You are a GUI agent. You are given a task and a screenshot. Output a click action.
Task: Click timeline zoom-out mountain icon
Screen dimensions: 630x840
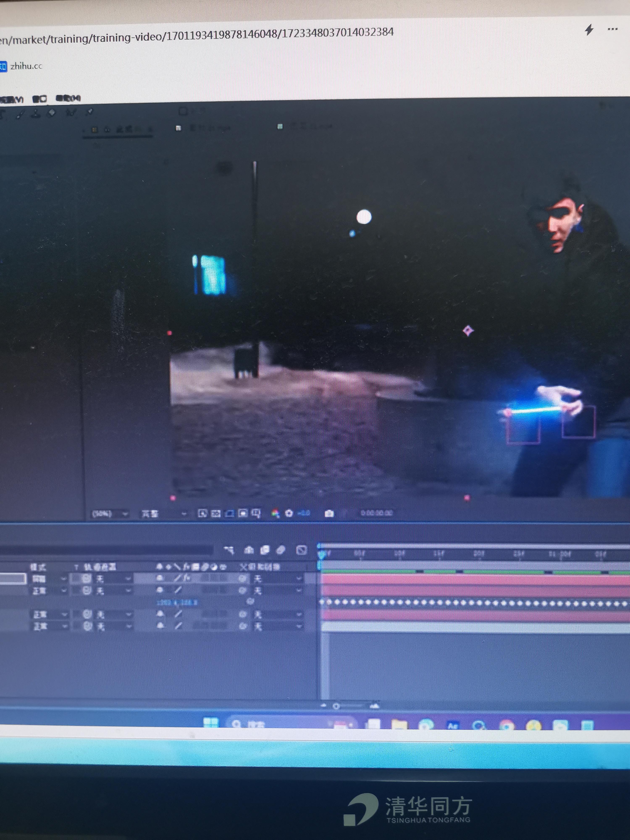(x=324, y=706)
